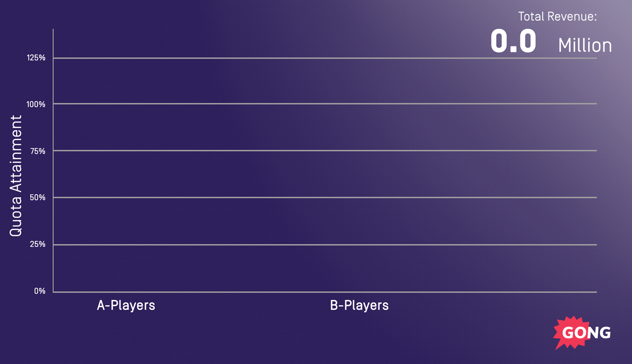Click the 25% axis label
Viewport: 632px width, 364px height.
pyautogui.click(x=37, y=244)
